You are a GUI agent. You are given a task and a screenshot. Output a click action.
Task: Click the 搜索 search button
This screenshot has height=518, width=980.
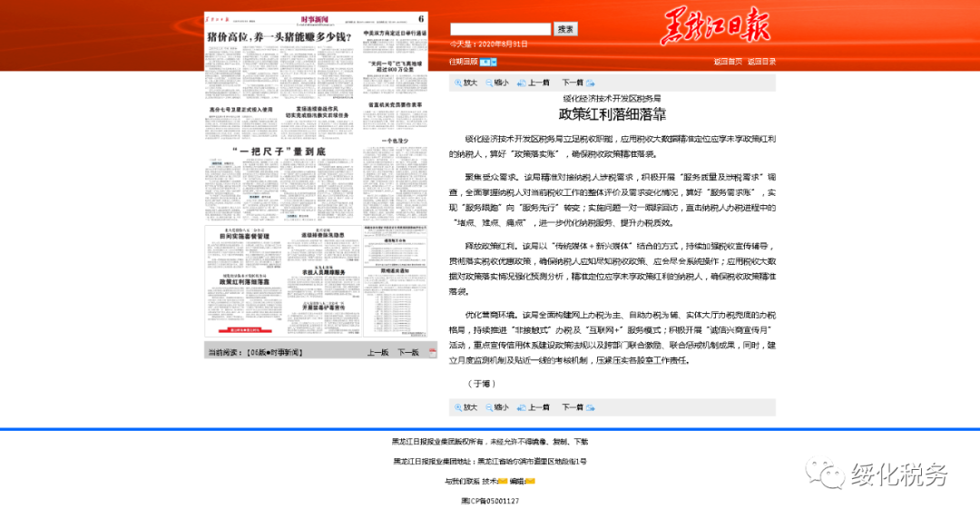(565, 29)
